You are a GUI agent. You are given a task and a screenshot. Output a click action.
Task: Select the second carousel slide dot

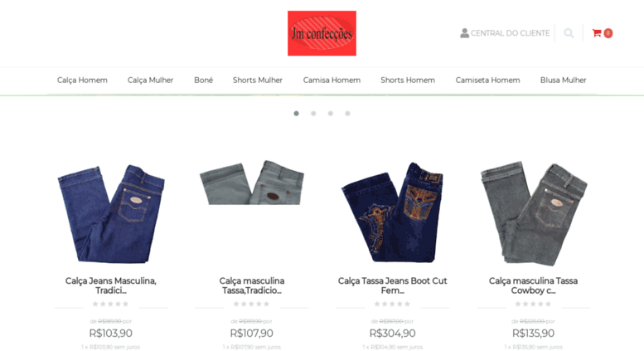point(313,114)
